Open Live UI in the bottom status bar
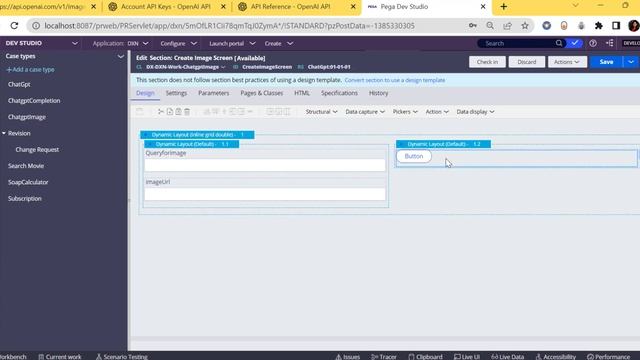 coord(467,356)
